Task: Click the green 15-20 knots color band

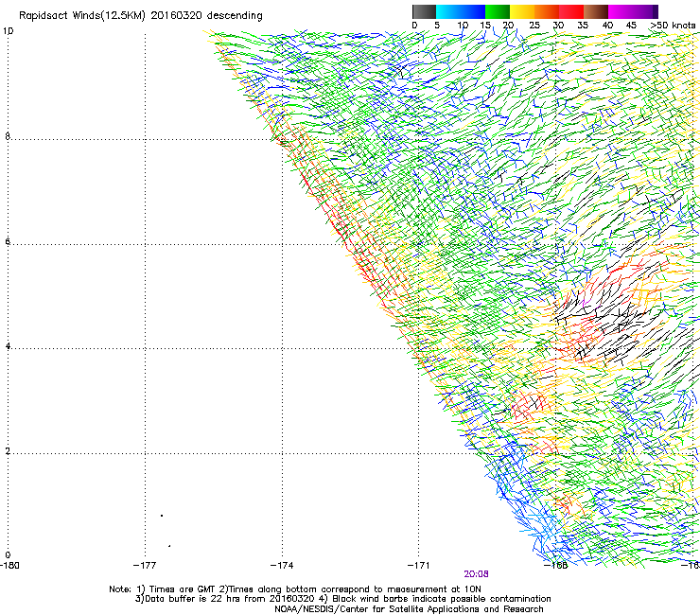Action: click(x=498, y=11)
